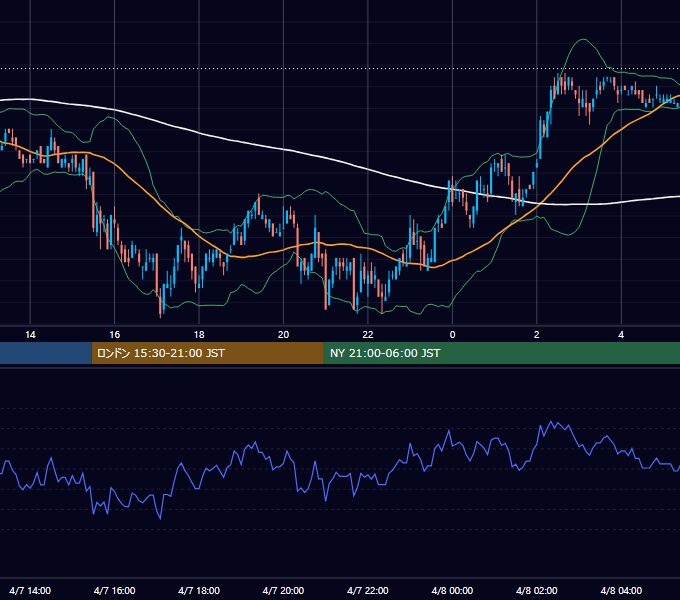Click the 4/7 14:00 date label
Screen dimensions: 680x600
pos(30,590)
